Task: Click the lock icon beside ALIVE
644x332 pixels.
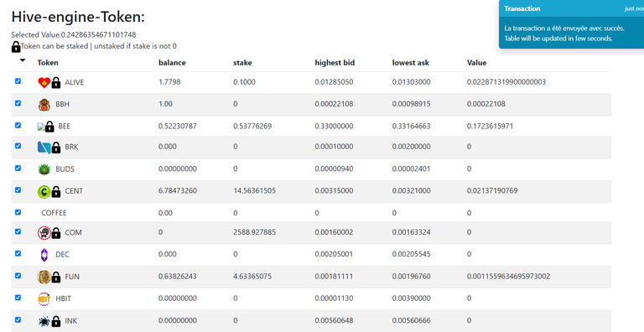Action: 56,83
